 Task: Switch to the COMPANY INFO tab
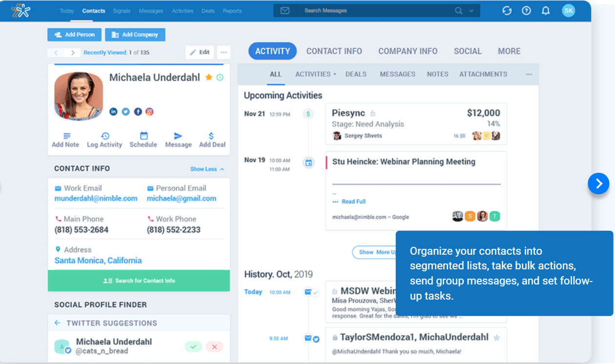[408, 51]
